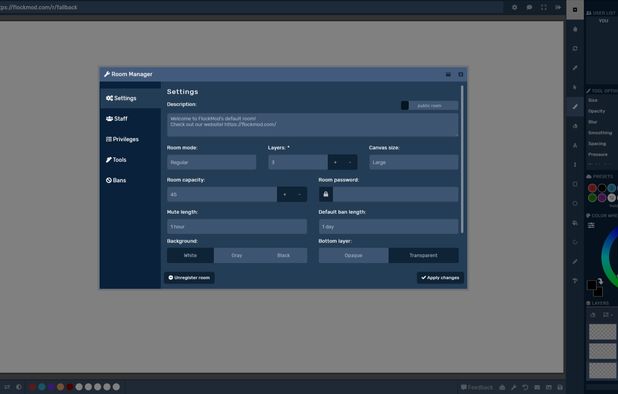Click the browser address bar URL
Viewport: 618px width, 394px height.
coord(39,7)
